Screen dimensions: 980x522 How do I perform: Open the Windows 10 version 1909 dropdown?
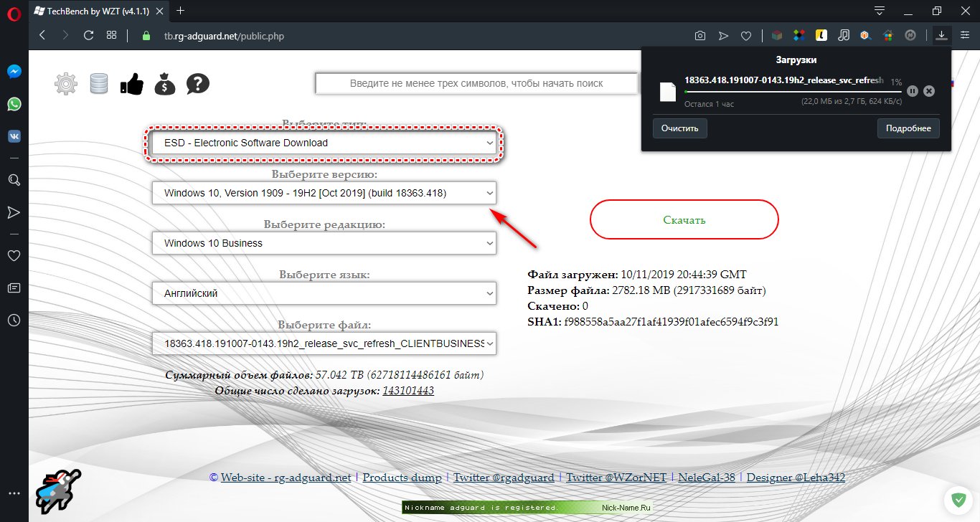point(324,193)
